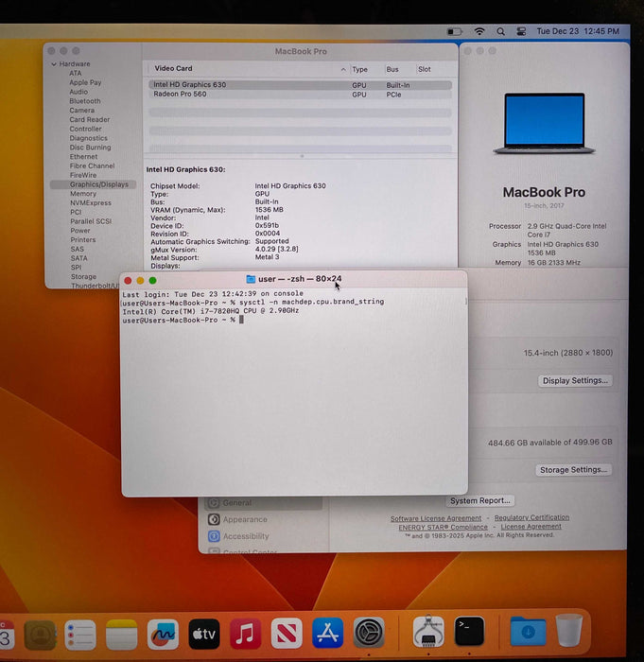Select Storage in hardware list

(83, 277)
